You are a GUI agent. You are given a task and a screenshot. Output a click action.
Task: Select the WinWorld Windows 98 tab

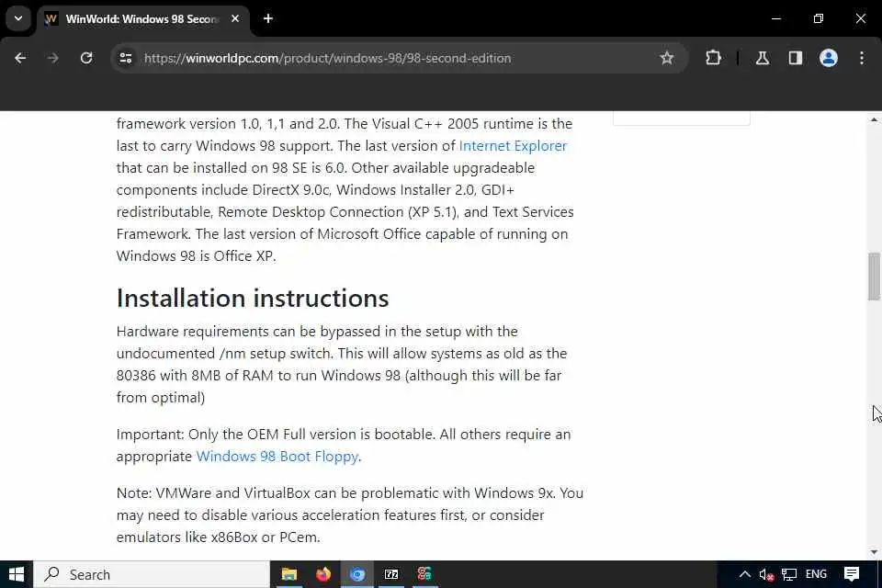(x=141, y=18)
